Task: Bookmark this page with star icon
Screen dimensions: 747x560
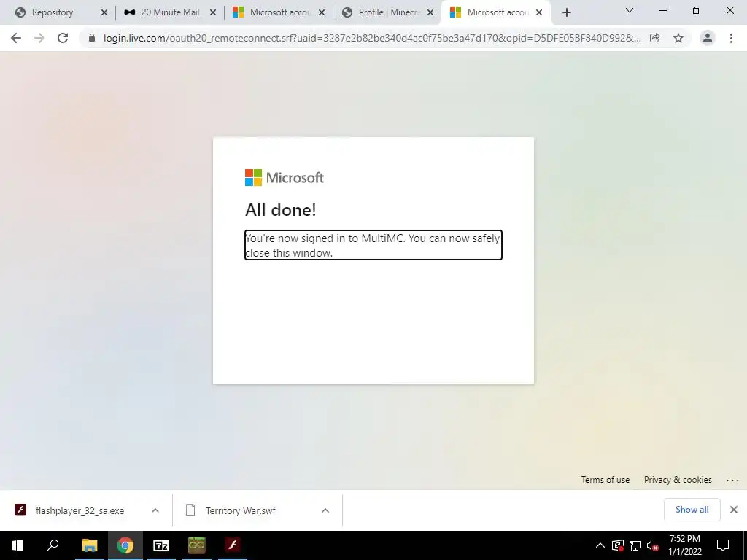Action: click(x=678, y=38)
